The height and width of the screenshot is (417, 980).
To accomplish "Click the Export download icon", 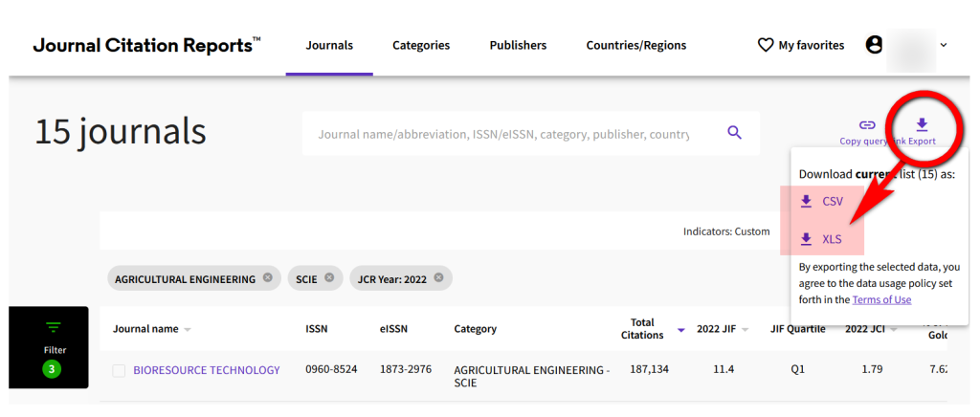I will 922,125.
